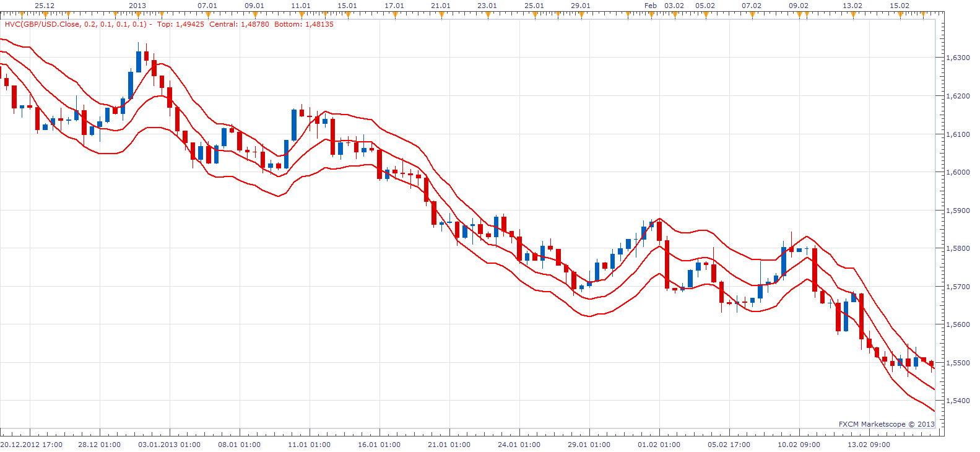Click the '23.01' date on the top axis
This screenshot has width=980, height=452.
click(x=487, y=6)
